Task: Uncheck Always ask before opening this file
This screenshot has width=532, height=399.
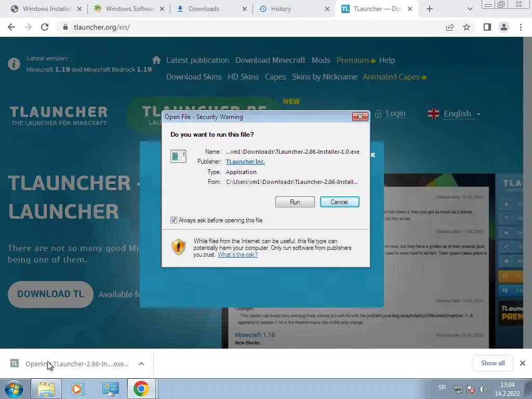Action: [x=174, y=220]
